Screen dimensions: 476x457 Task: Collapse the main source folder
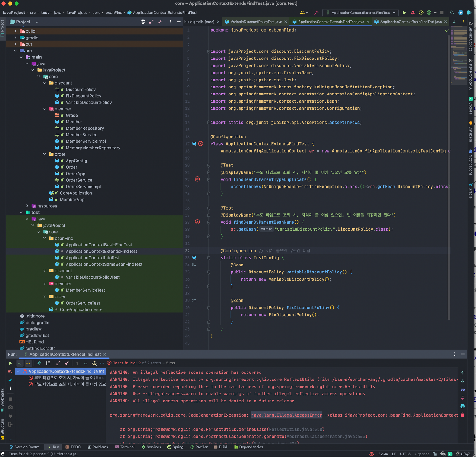point(21,57)
